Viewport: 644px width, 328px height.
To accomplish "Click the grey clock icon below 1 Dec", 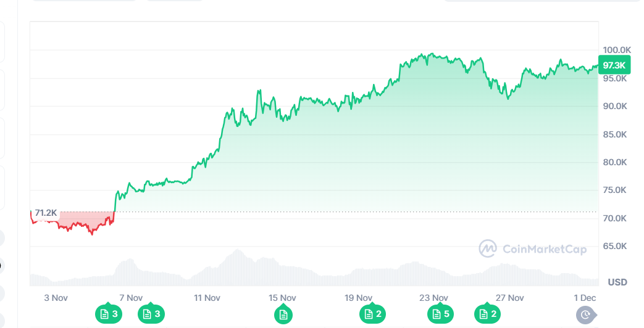I will point(585,315).
